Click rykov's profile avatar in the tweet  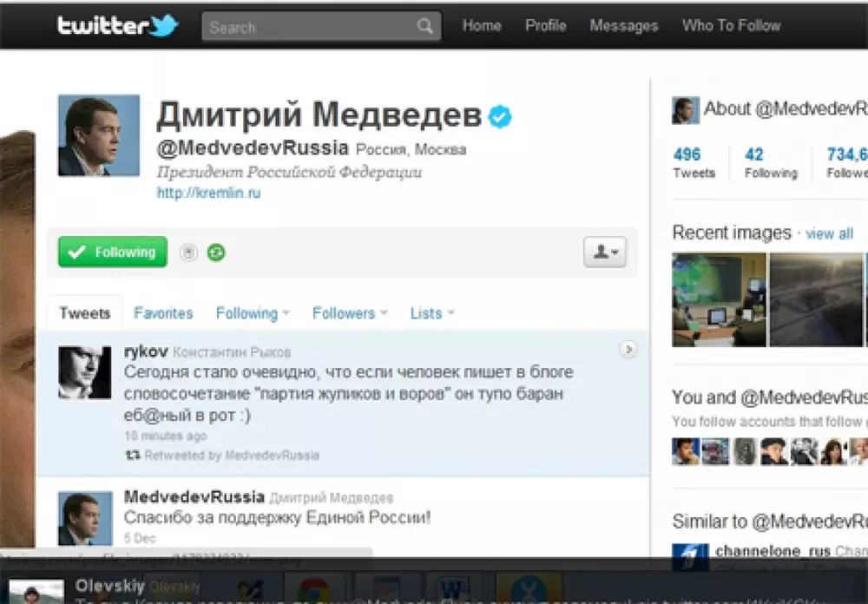pos(84,372)
